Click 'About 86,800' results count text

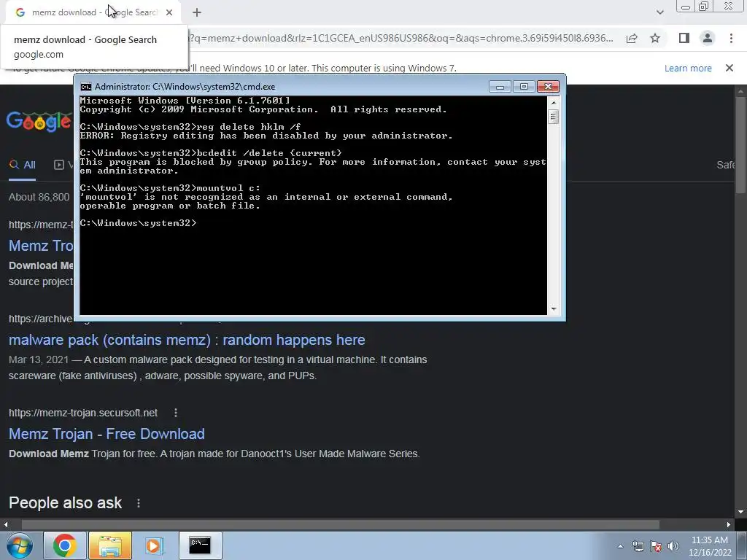click(x=39, y=197)
